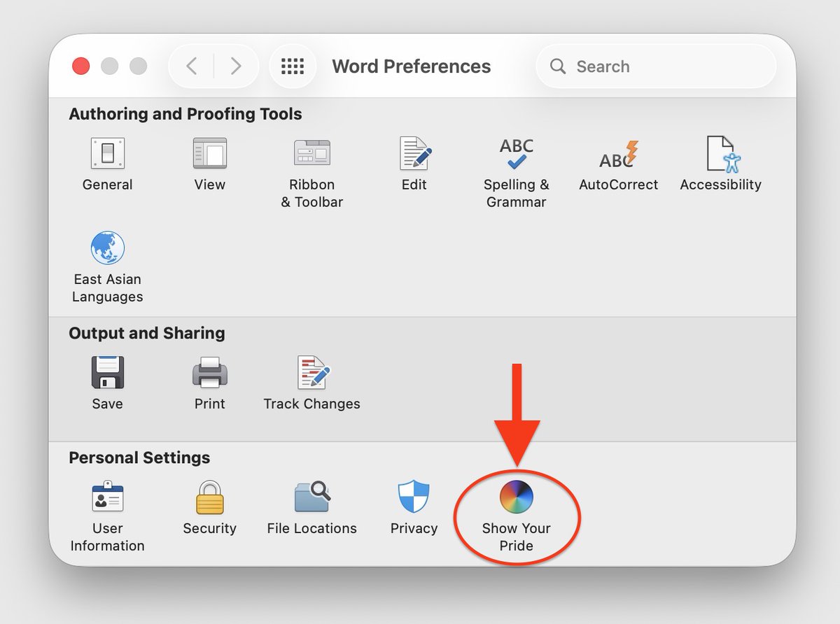The width and height of the screenshot is (840, 624).
Task: Open General preferences
Action: [107, 164]
